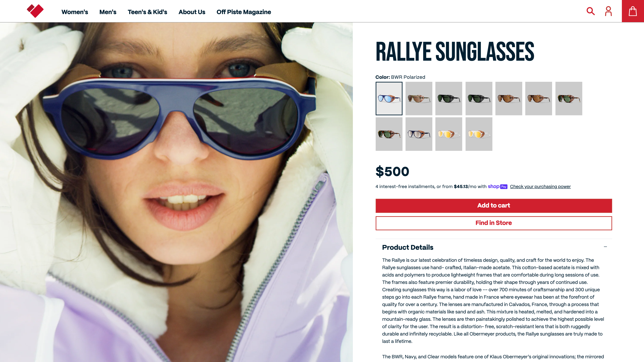This screenshot has width=644, height=362.
Task: Click the Find in Store button
Action: [x=494, y=223]
